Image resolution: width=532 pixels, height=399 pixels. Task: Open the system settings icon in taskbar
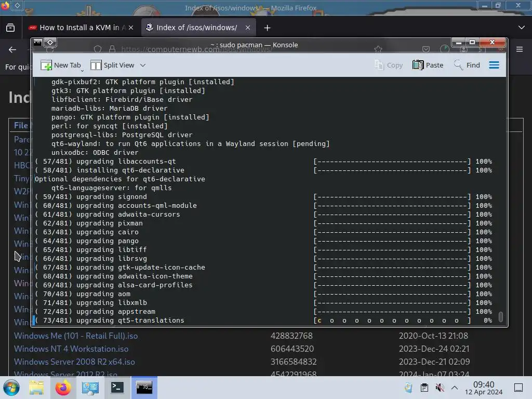pos(90,388)
